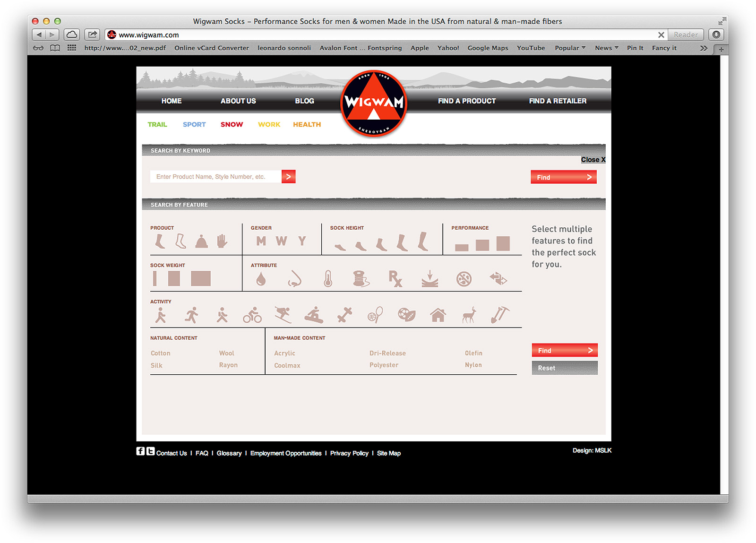
Task: Pick the cycling activity icon
Action: pos(252,315)
